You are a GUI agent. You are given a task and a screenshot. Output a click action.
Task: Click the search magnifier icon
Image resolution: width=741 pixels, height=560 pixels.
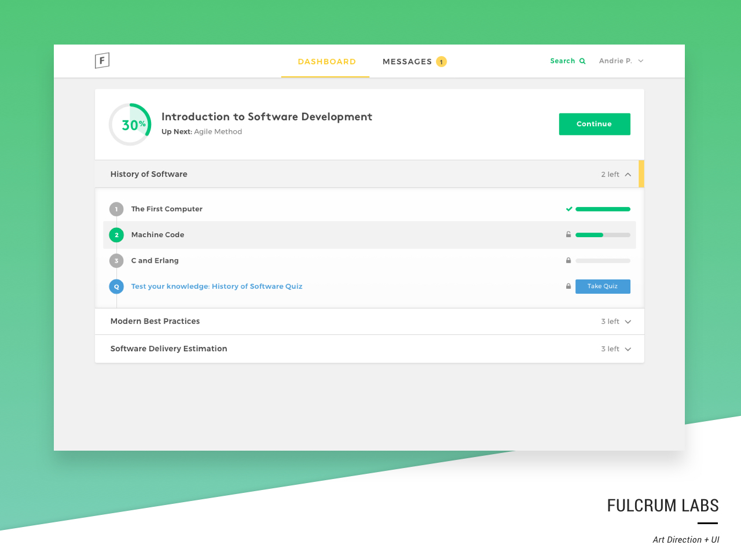(x=582, y=61)
